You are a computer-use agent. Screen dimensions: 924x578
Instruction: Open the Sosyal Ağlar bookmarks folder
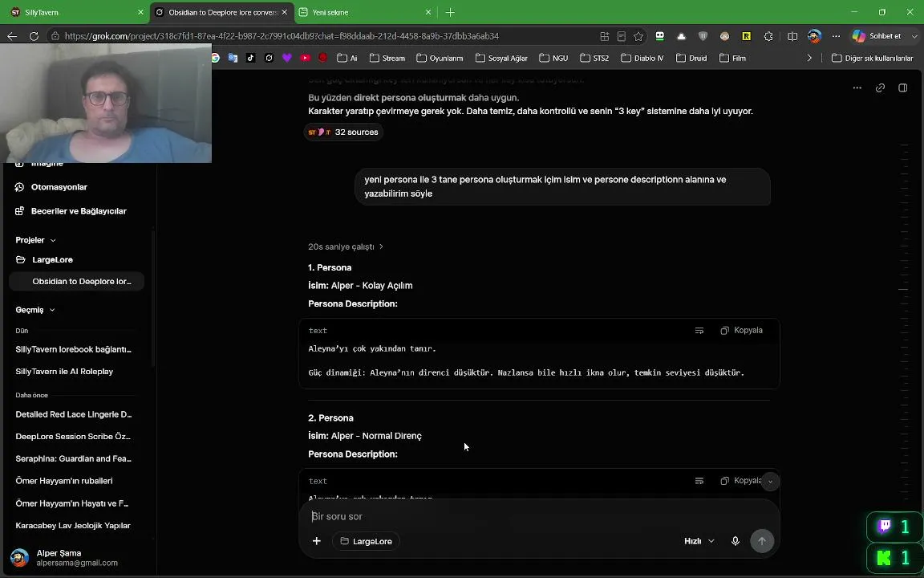501,58
